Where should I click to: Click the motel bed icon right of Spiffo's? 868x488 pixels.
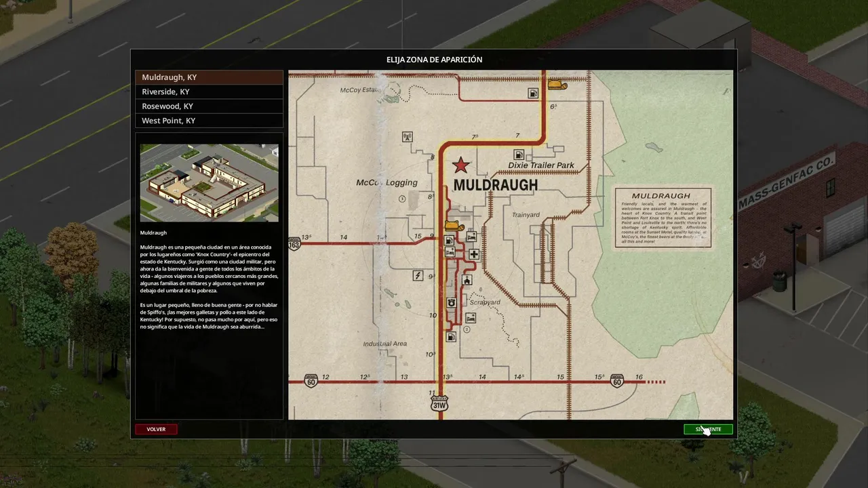[471, 237]
